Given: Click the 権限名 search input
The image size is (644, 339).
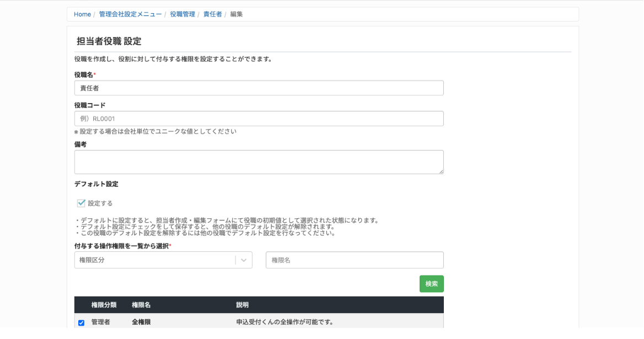Looking at the screenshot, I should (x=355, y=260).
